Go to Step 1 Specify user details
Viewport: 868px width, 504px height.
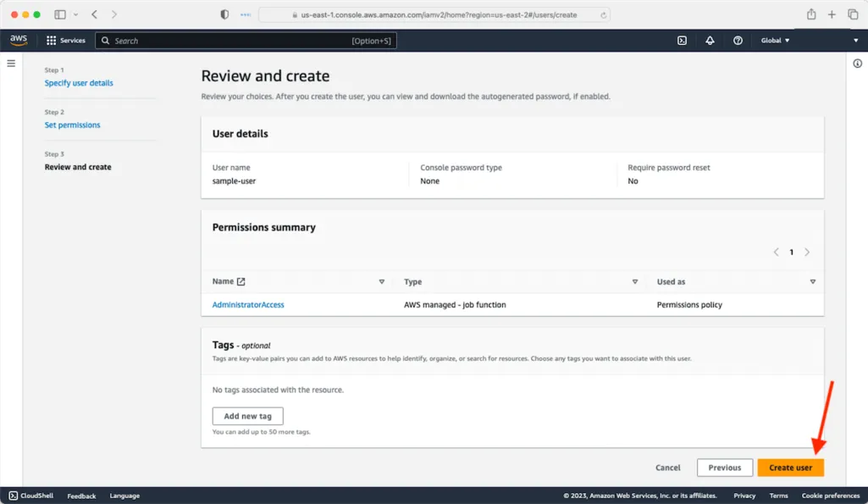(x=79, y=82)
